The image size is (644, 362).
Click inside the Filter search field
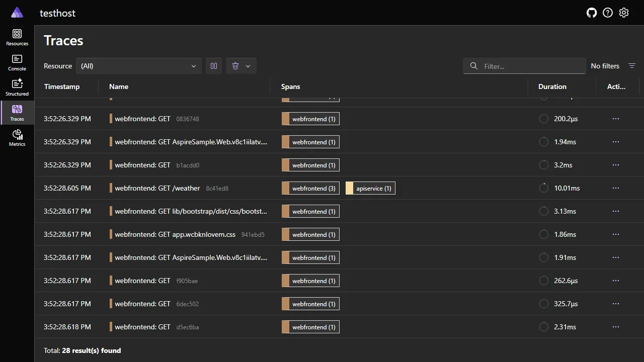(x=524, y=66)
